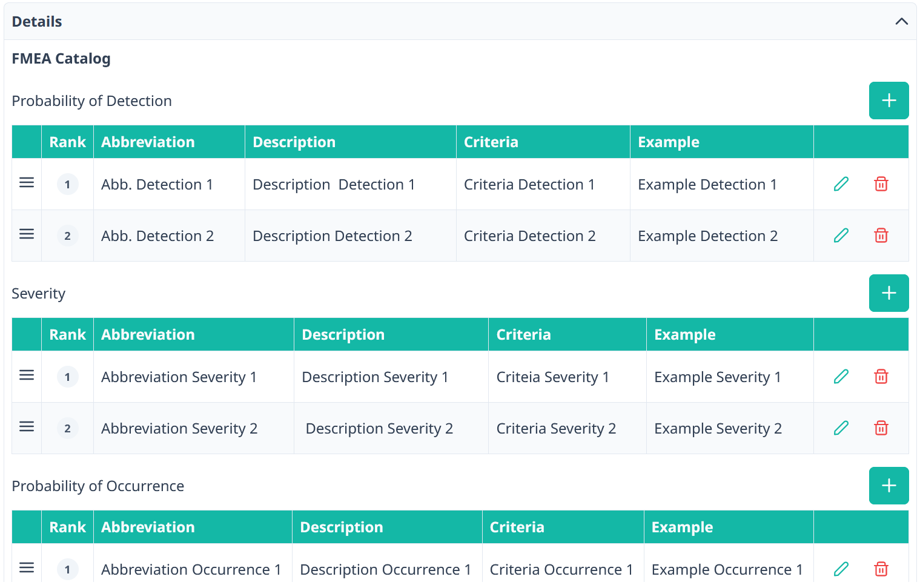Edit the Abb. Detection 2 row
Image resolution: width=920 pixels, height=588 pixels.
pyautogui.click(x=841, y=236)
